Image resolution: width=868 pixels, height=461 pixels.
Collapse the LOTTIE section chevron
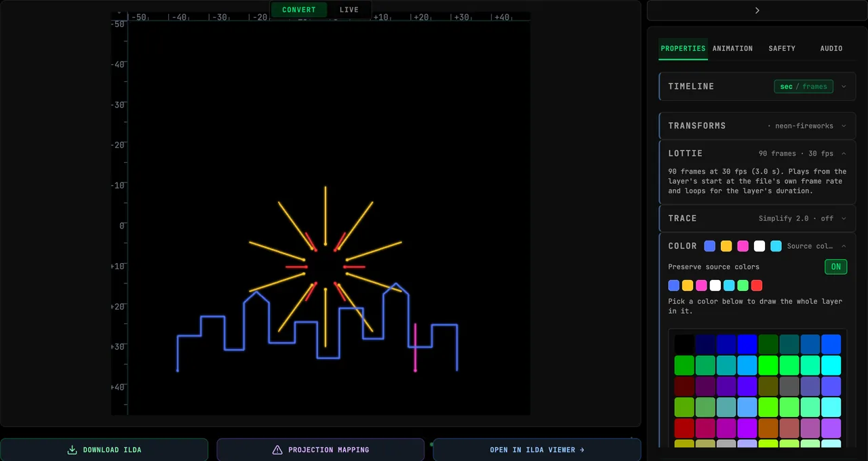844,153
